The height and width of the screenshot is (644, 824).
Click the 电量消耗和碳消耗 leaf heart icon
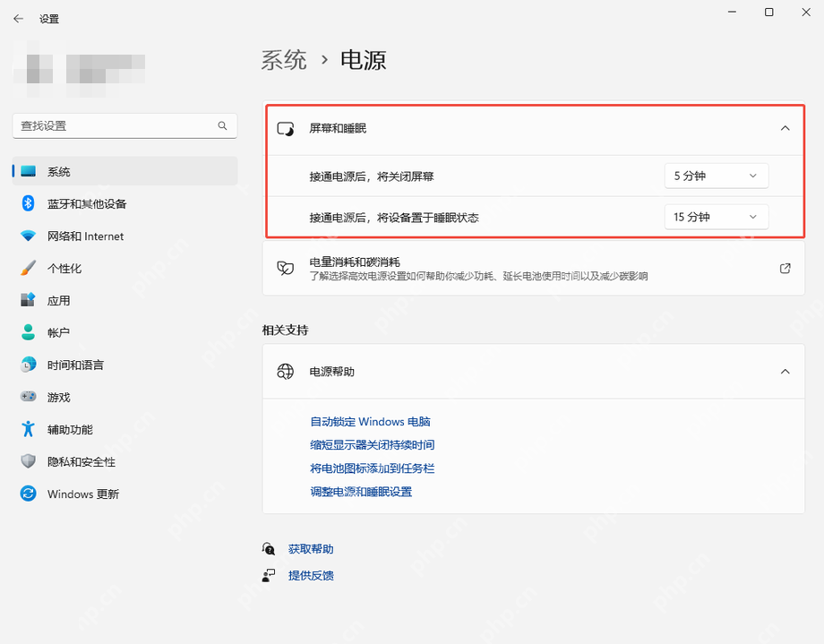286,268
